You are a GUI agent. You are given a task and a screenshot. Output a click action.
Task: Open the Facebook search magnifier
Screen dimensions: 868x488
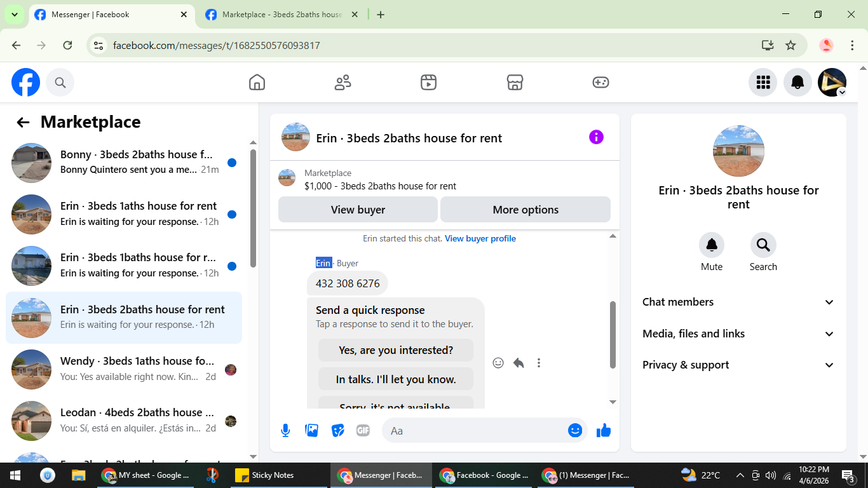click(60, 83)
